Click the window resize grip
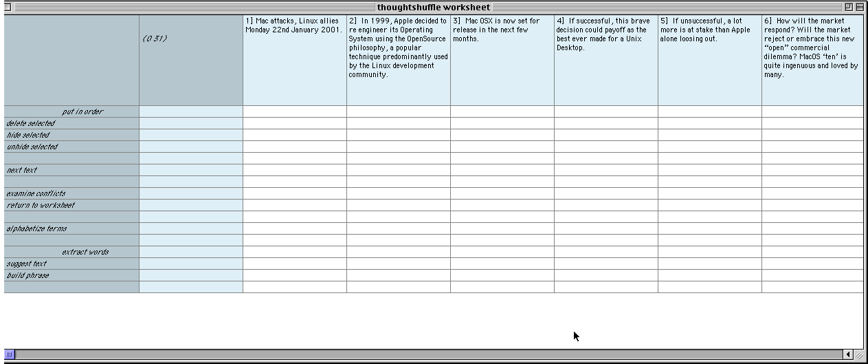Image resolution: width=868 pixels, height=364 pixels. click(x=860, y=355)
